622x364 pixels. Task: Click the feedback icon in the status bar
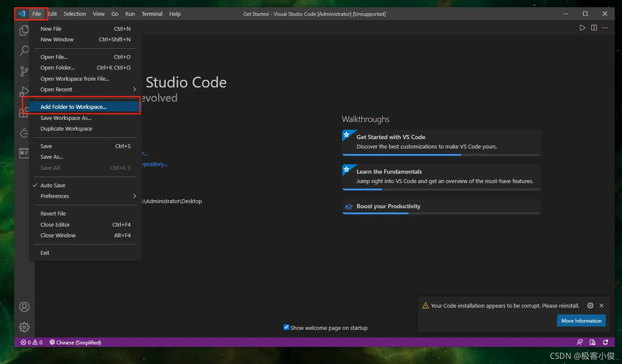[x=579, y=342]
